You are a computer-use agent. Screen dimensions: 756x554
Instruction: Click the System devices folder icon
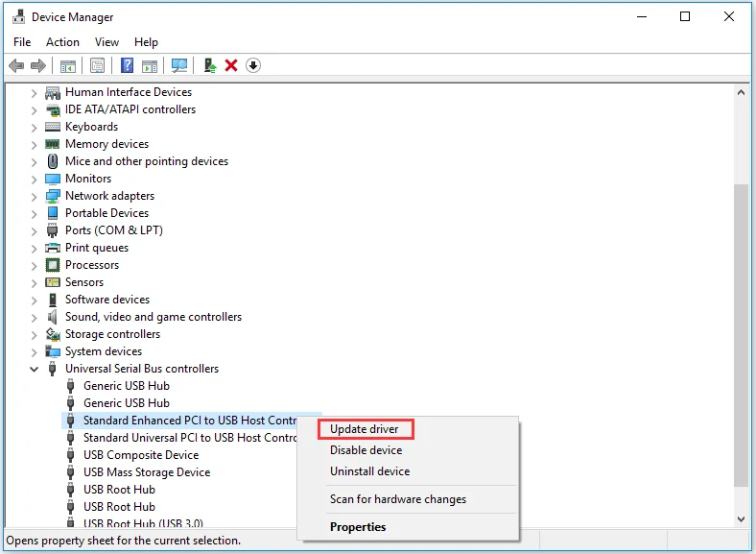53,351
